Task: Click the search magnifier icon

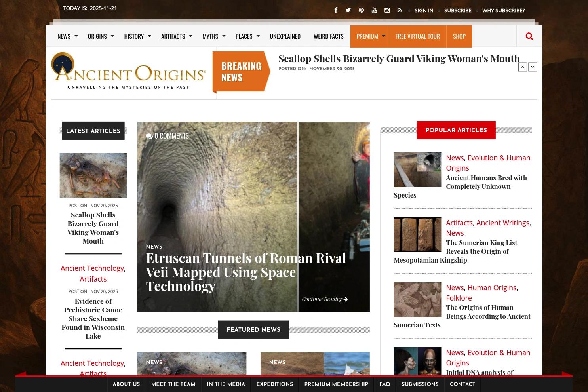Action: point(529,36)
